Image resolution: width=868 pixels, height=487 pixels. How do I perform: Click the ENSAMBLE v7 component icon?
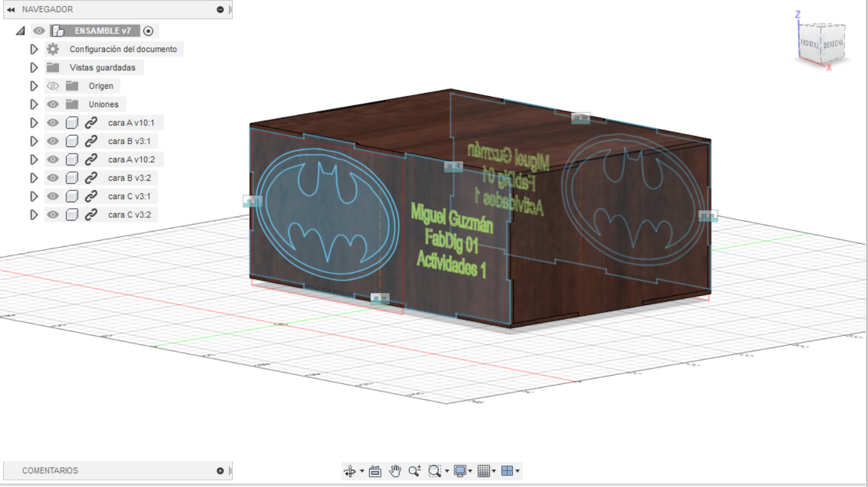coord(58,31)
